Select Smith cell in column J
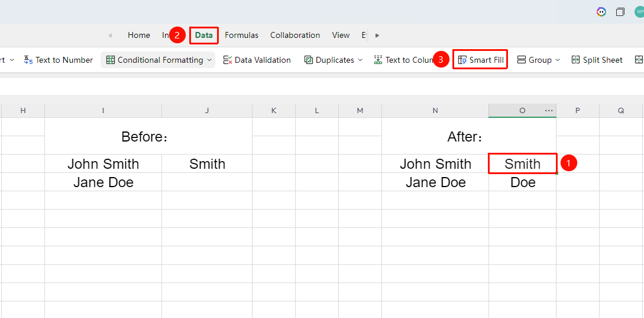The width and height of the screenshot is (644, 318). coord(207,163)
